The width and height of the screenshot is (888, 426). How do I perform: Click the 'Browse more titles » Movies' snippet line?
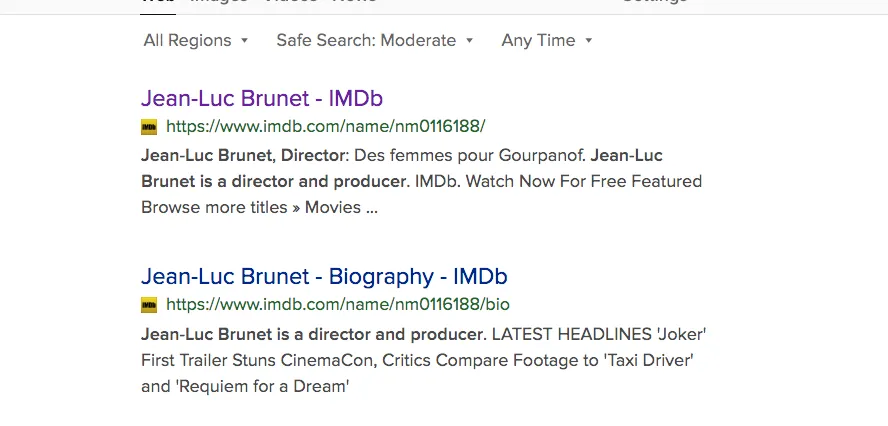[259, 207]
